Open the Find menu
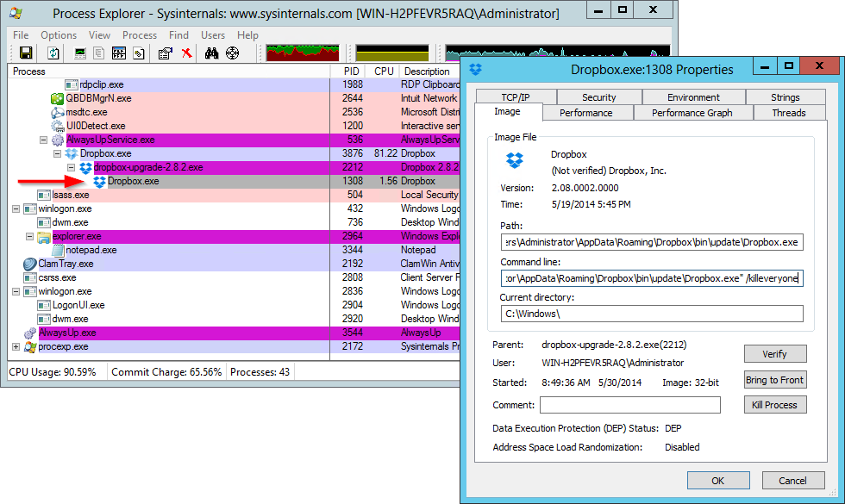The image size is (845, 504). [x=179, y=35]
